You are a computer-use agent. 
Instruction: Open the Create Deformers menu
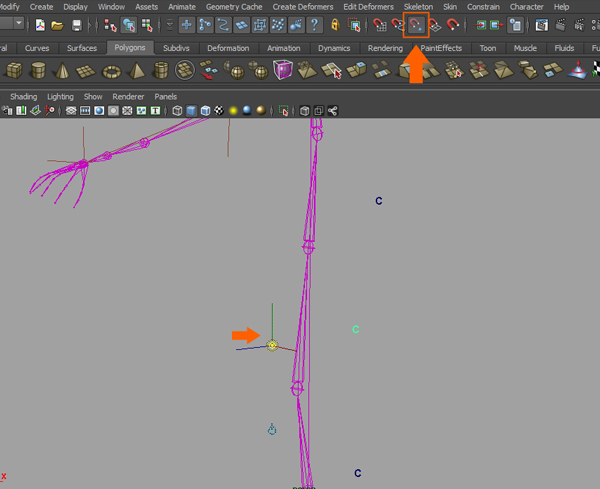click(x=303, y=7)
